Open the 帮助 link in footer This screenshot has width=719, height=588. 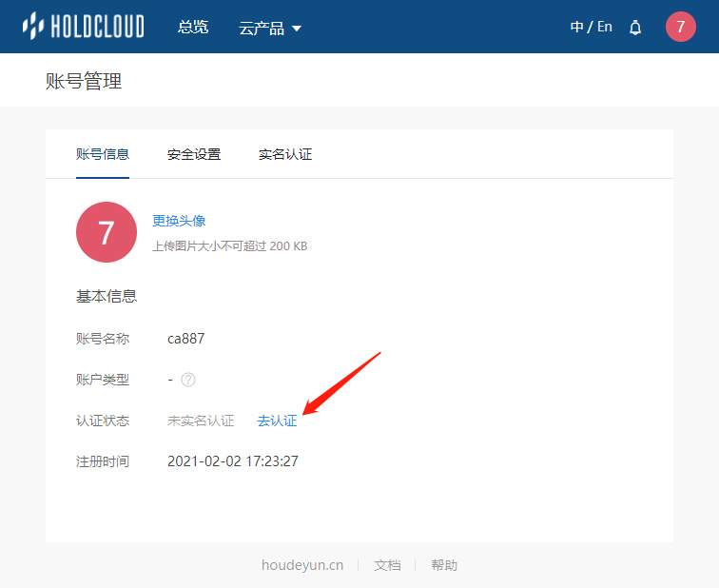pos(444,565)
